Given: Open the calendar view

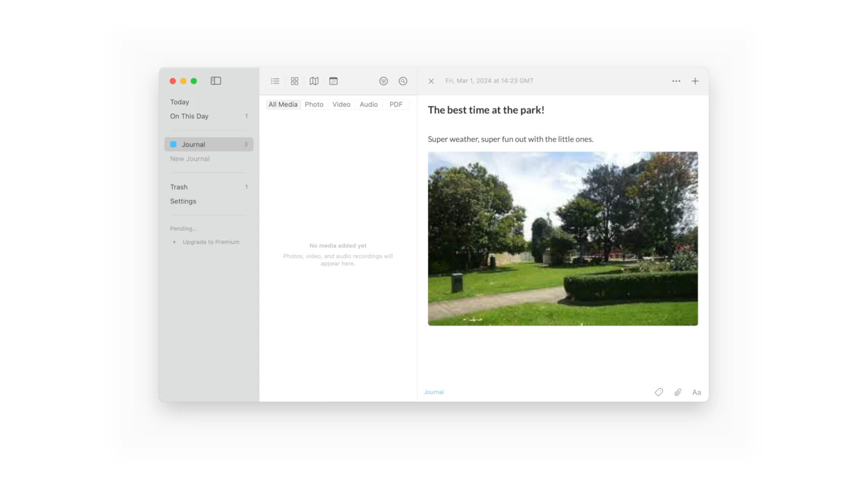Looking at the screenshot, I should coord(333,81).
